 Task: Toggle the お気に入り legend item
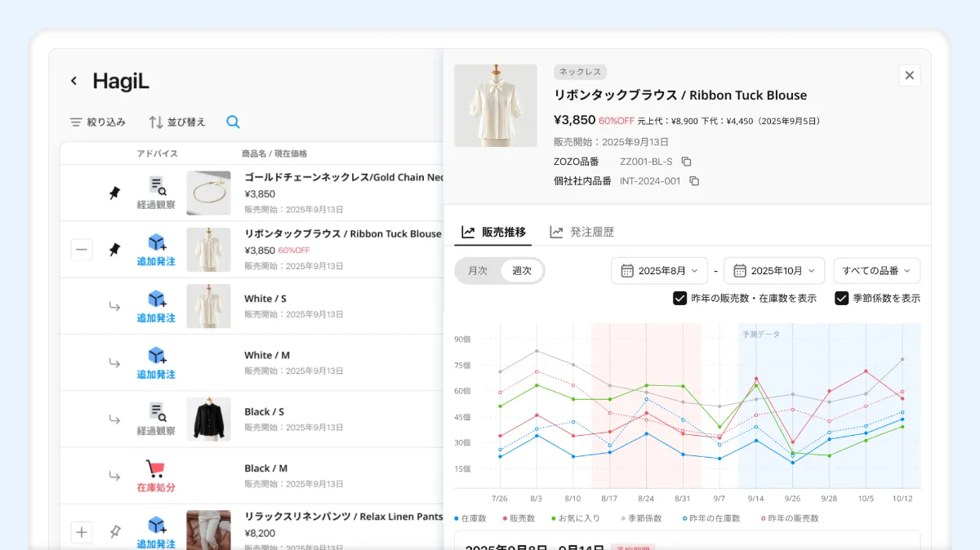tap(576, 518)
